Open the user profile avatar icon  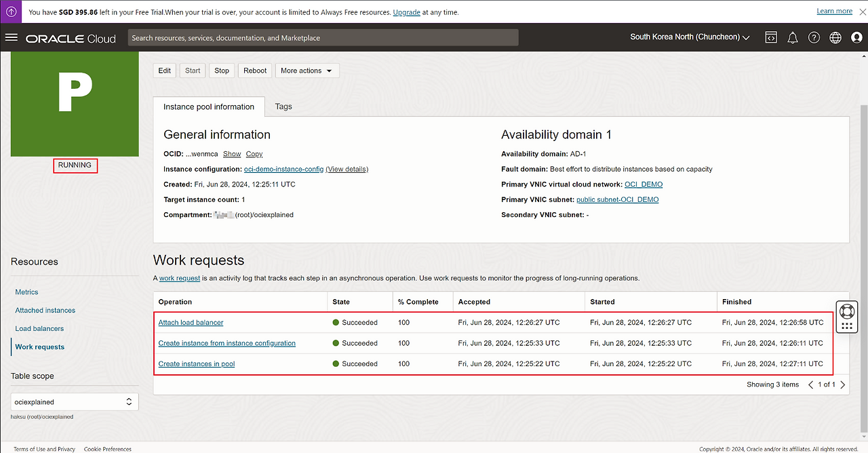pos(856,37)
